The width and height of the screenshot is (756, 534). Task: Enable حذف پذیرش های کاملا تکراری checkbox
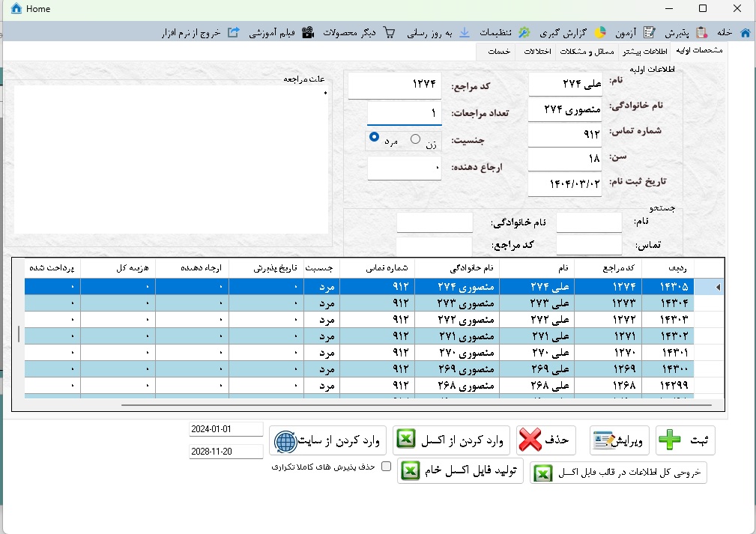point(387,467)
